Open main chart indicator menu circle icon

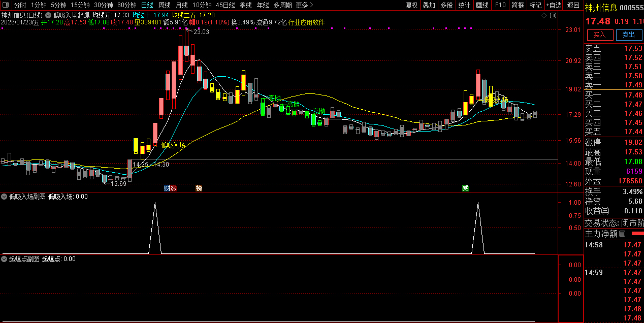point(48,16)
